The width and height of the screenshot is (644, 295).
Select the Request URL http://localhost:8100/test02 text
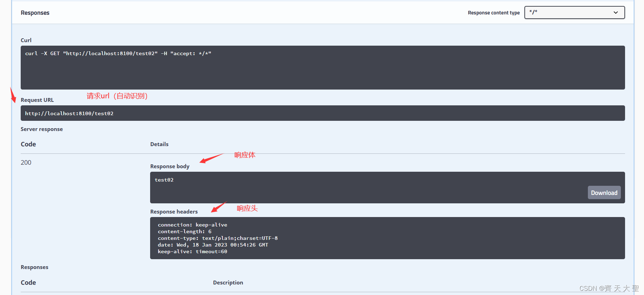pos(69,113)
